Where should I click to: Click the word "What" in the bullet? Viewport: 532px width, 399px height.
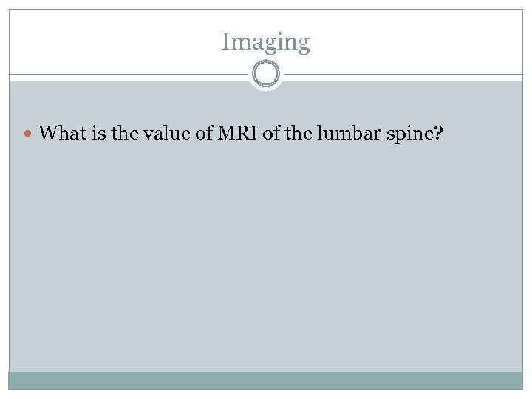pyautogui.click(x=61, y=133)
